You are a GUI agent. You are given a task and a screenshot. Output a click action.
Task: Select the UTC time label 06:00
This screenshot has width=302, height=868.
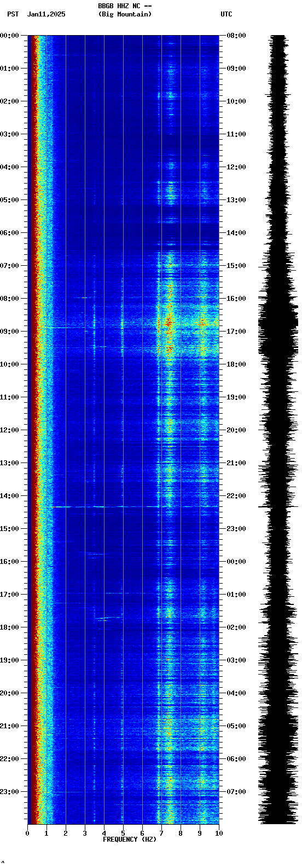pyautogui.click(x=236, y=759)
